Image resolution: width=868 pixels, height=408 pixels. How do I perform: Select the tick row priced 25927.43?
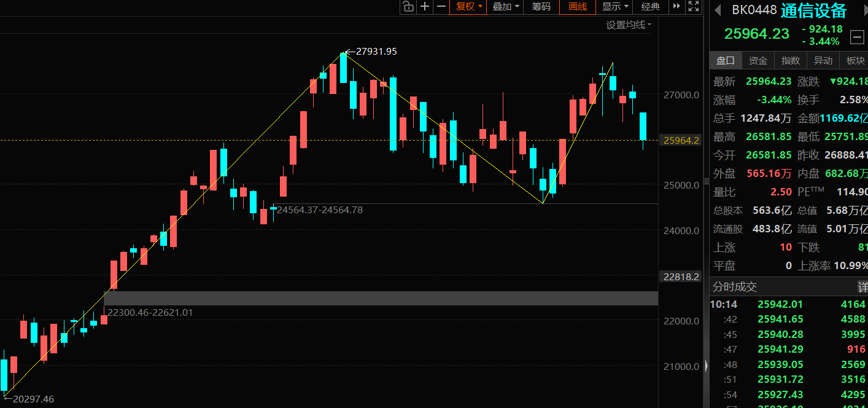(x=789, y=394)
